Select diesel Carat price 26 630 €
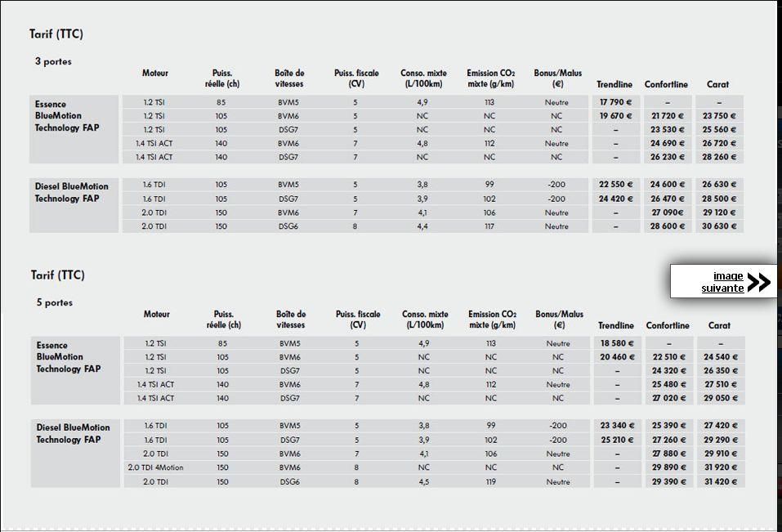782x532 pixels. click(719, 185)
